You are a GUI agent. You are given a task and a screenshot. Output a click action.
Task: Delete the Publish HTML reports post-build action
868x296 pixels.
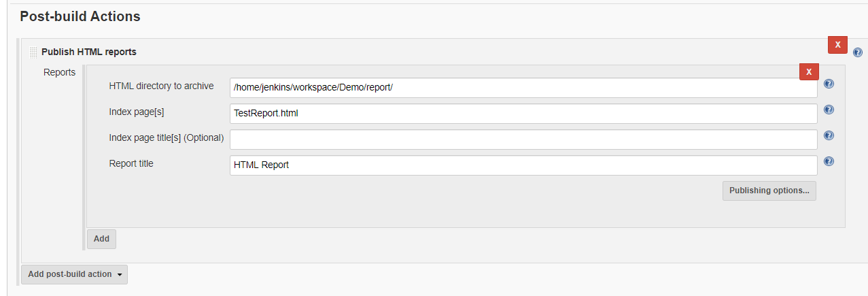coord(837,45)
